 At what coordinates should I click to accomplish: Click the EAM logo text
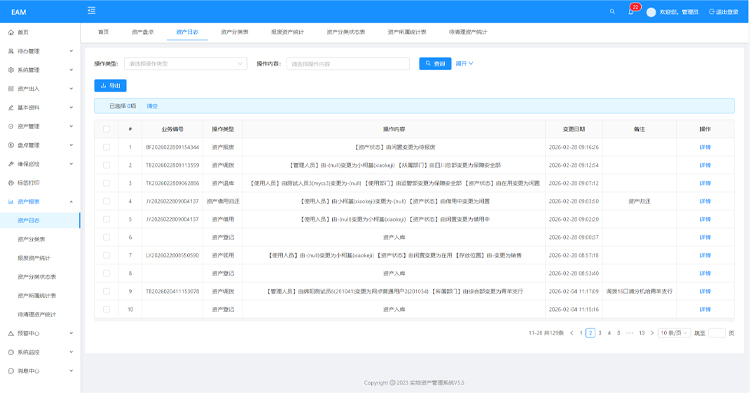[19, 12]
